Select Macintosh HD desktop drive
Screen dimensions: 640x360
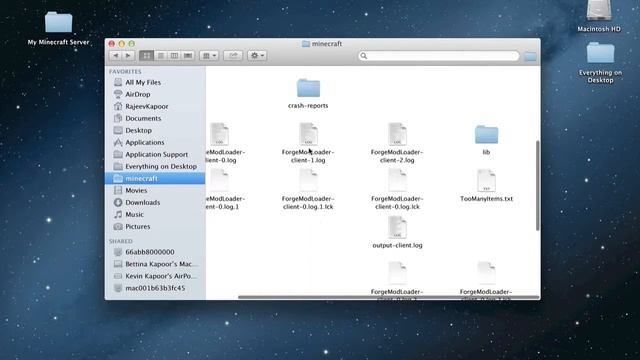tap(599, 10)
